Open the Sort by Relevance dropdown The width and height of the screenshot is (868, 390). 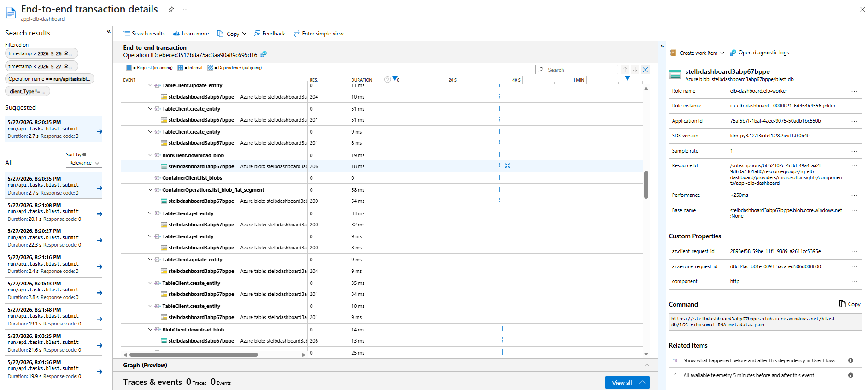(x=84, y=163)
